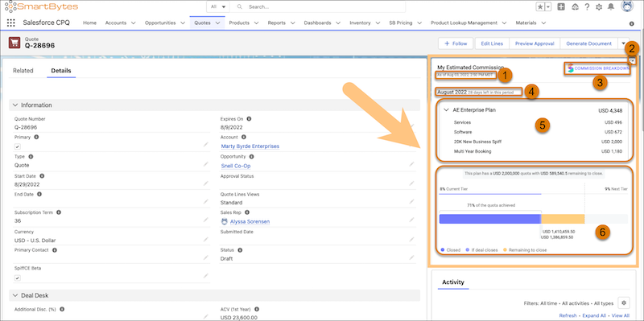Viewport: 644px width, 321px height.
Task: Click the Quote shopping cart record icon
Action: pos(14,43)
